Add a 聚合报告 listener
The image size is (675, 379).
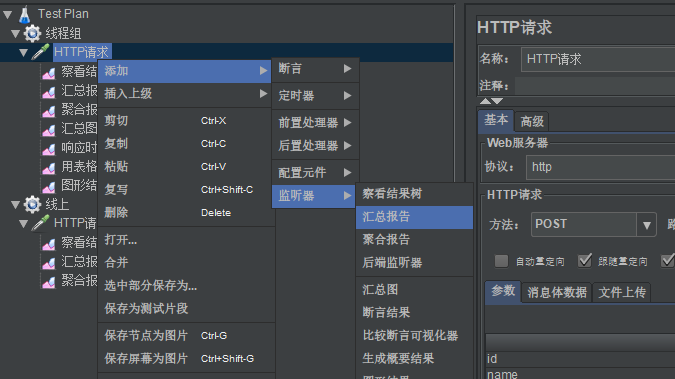pos(414,239)
